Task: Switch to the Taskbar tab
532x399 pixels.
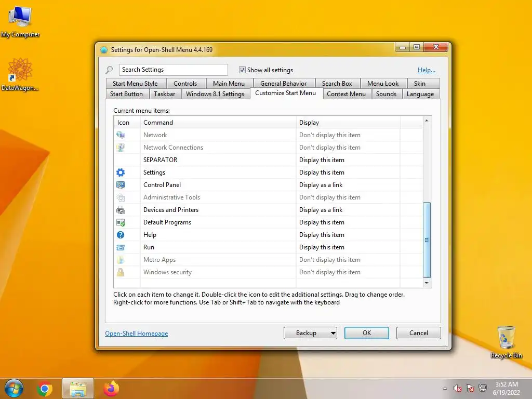Action: point(165,94)
